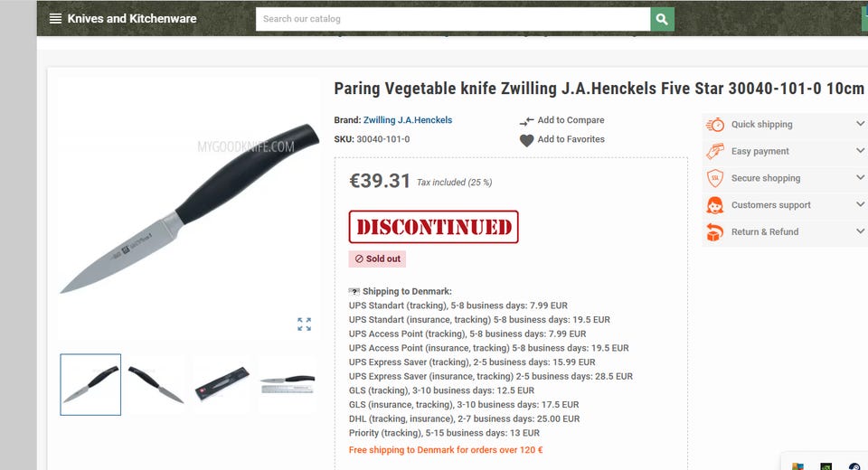The image size is (868, 470).
Task: Click the green search magnifier button
Action: point(662,19)
